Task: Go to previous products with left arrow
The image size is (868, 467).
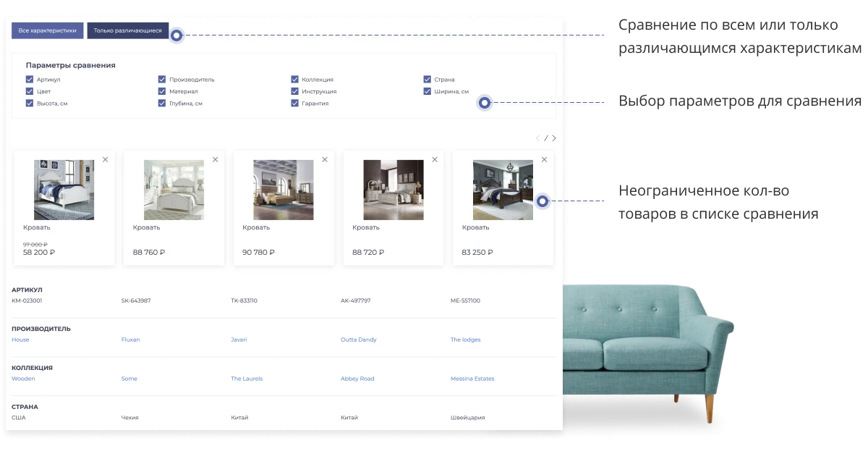Action: (537, 138)
